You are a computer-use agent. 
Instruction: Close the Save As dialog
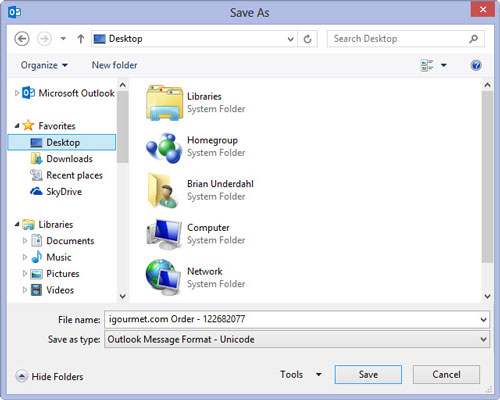point(483,10)
